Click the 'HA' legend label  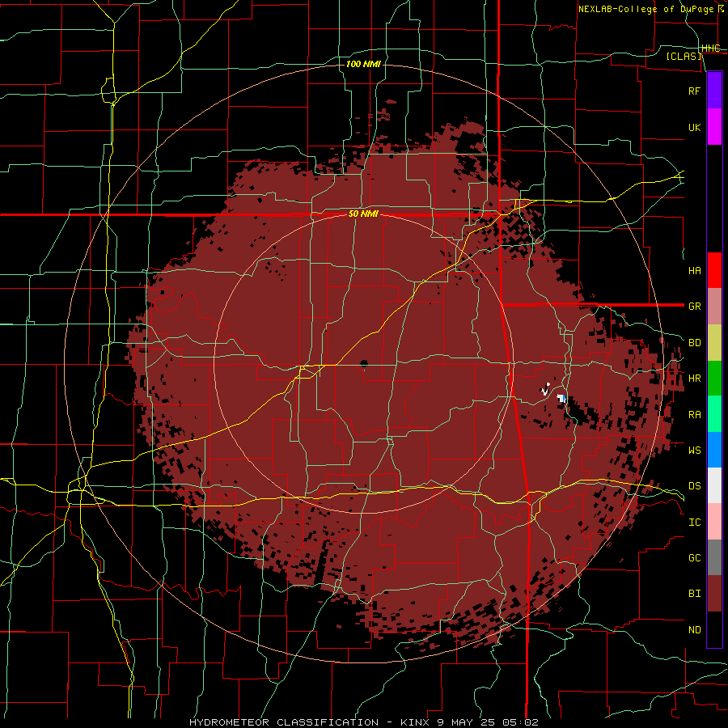point(694,271)
